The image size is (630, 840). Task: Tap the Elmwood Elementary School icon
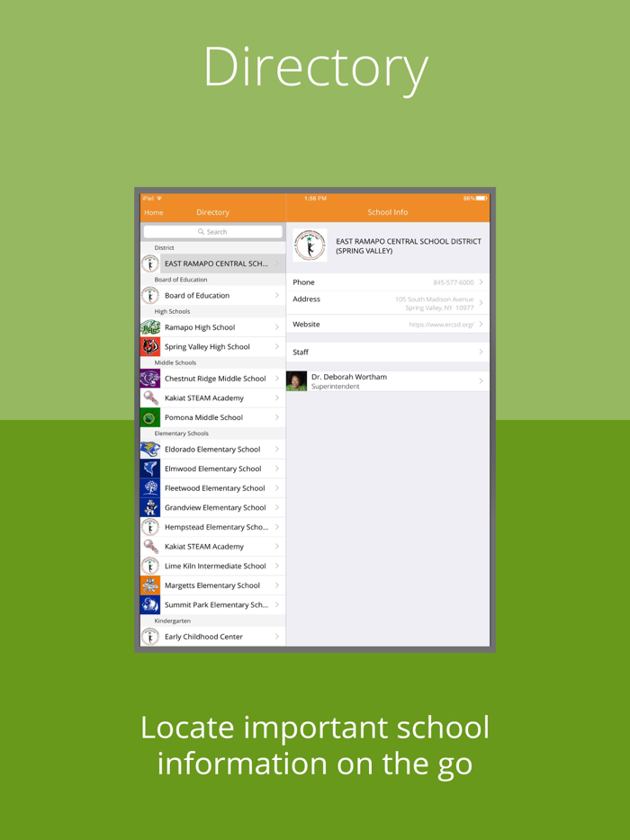tap(150, 469)
